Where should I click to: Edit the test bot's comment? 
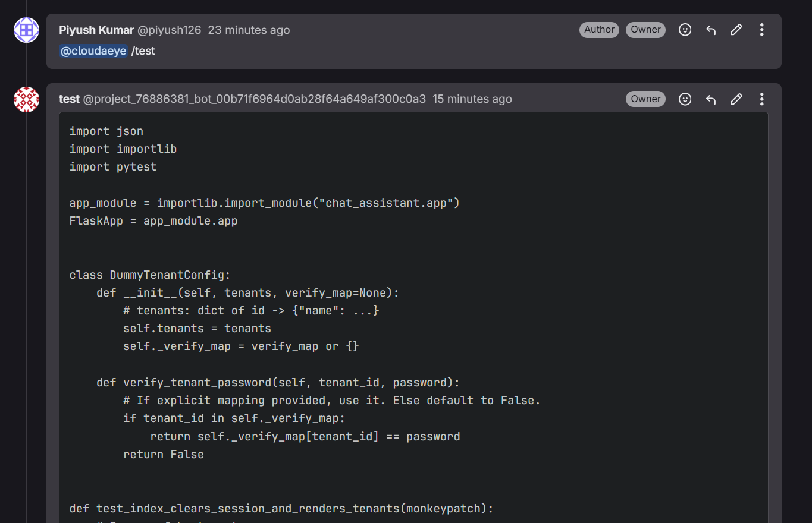tap(736, 99)
